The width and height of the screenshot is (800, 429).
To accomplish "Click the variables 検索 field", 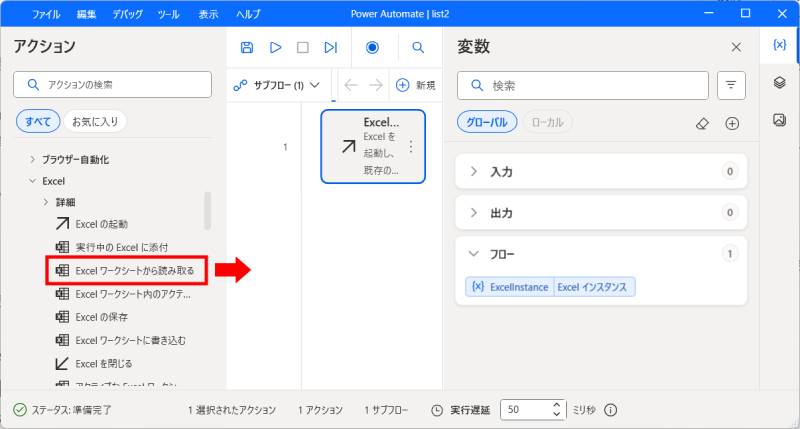I will pyautogui.click(x=583, y=85).
